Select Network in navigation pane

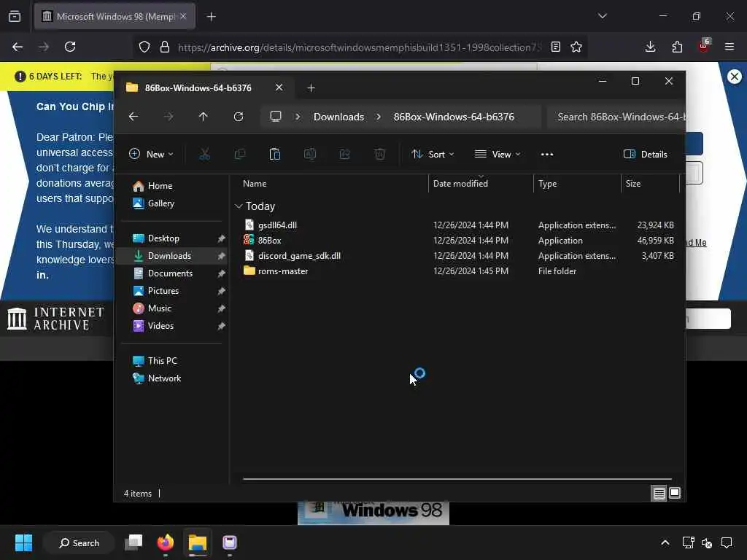click(x=164, y=378)
